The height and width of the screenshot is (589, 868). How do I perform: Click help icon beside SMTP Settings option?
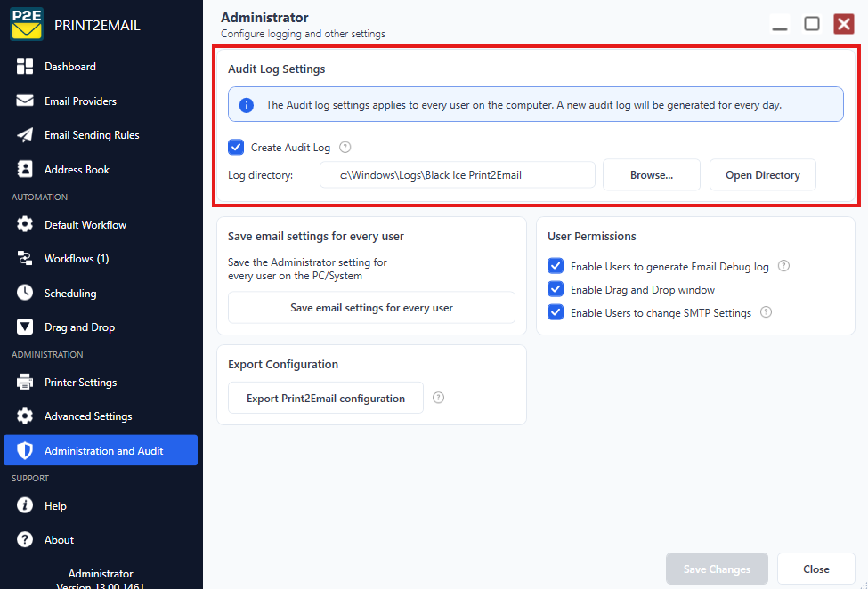[766, 312]
